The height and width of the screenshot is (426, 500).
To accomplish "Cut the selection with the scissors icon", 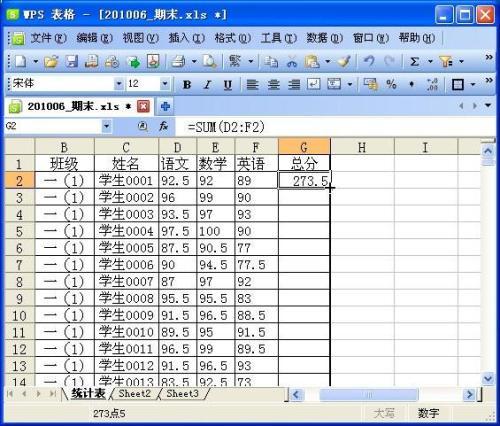I will (292, 62).
